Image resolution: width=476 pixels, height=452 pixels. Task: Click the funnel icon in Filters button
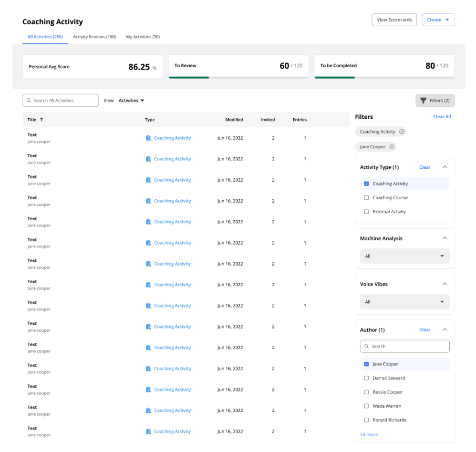423,101
